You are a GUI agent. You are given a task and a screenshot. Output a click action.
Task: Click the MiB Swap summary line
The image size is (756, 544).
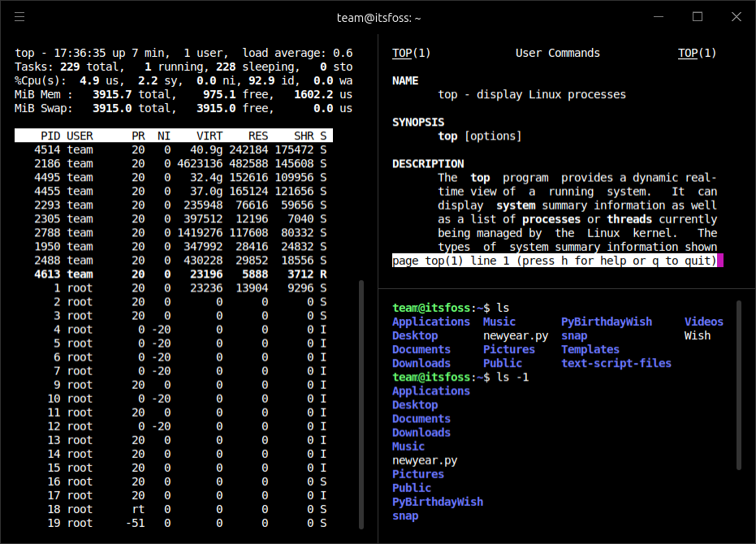[184, 109]
